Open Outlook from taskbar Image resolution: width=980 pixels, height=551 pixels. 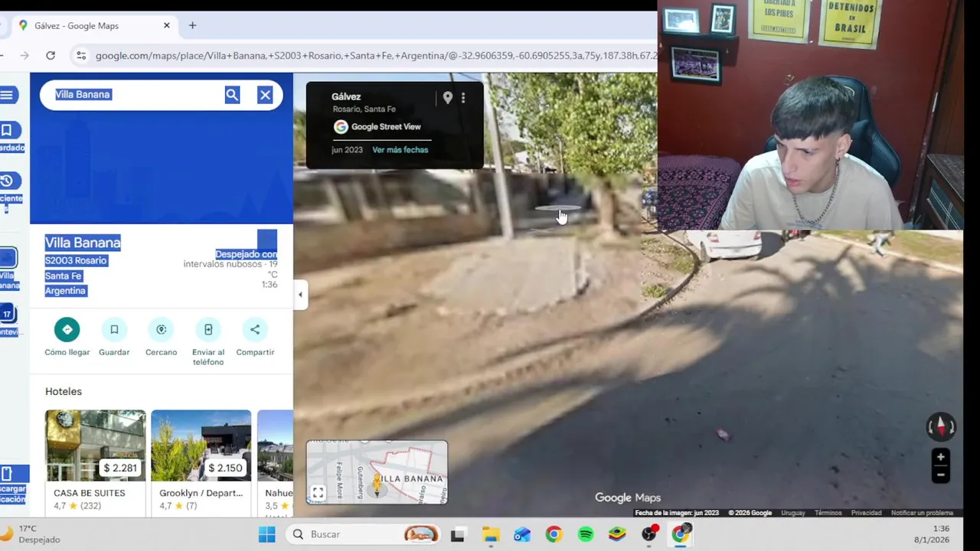tap(522, 534)
